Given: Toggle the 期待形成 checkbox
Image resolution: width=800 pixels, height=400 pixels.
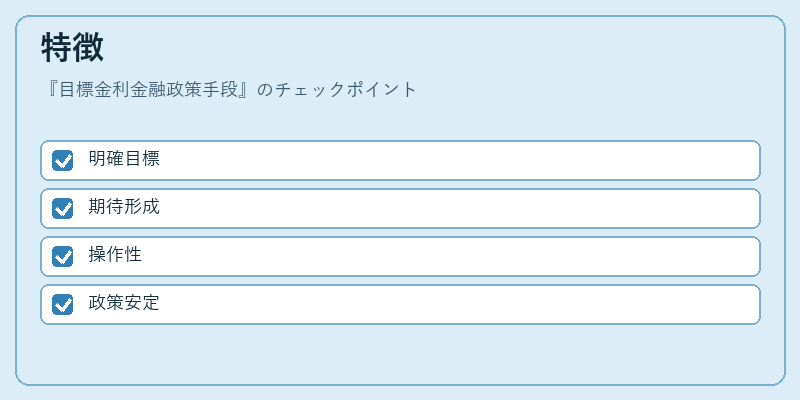Looking at the screenshot, I should [62, 208].
